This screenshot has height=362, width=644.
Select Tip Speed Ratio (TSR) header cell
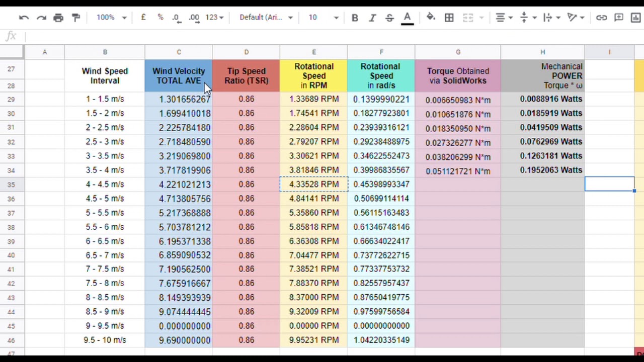point(246,76)
